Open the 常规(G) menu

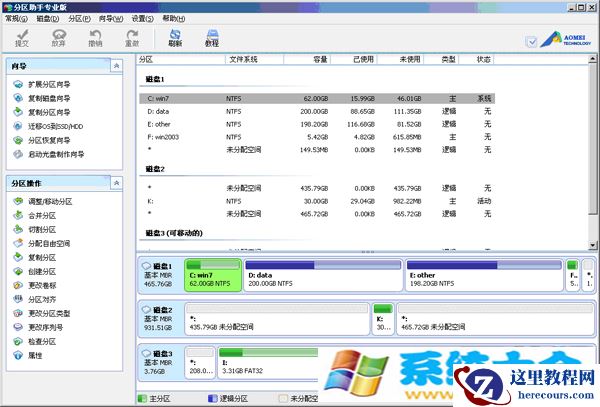(x=16, y=18)
